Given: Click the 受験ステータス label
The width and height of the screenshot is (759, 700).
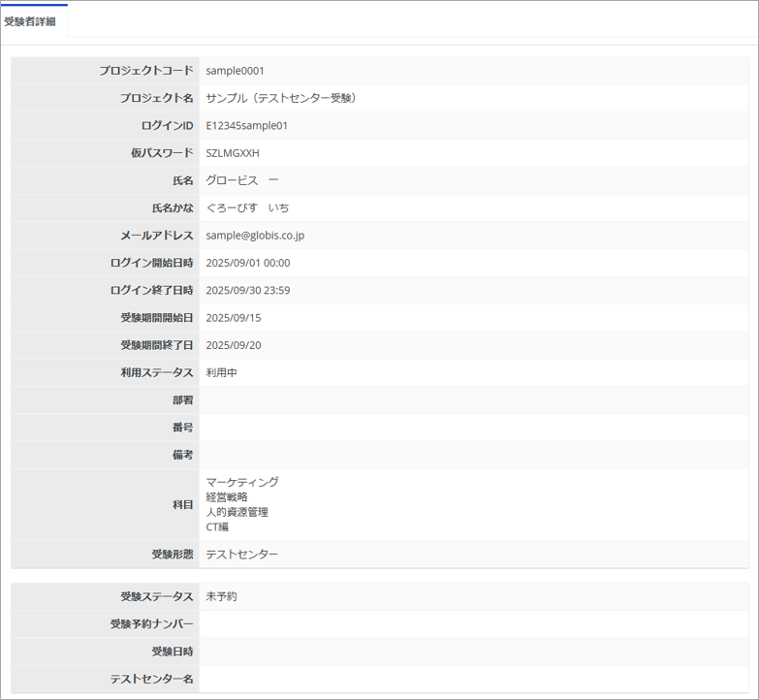Looking at the screenshot, I should click(157, 597).
